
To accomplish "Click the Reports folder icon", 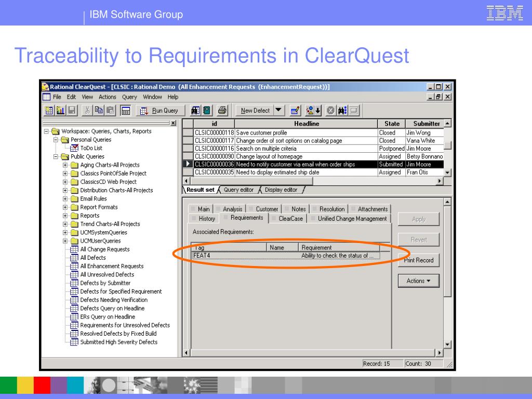I will click(x=74, y=216).
